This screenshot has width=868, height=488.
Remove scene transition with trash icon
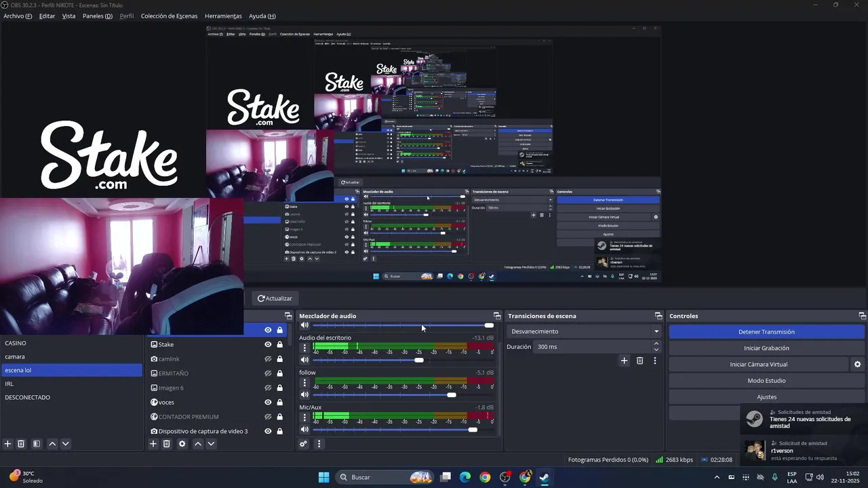pyautogui.click(x=639, y=361)
